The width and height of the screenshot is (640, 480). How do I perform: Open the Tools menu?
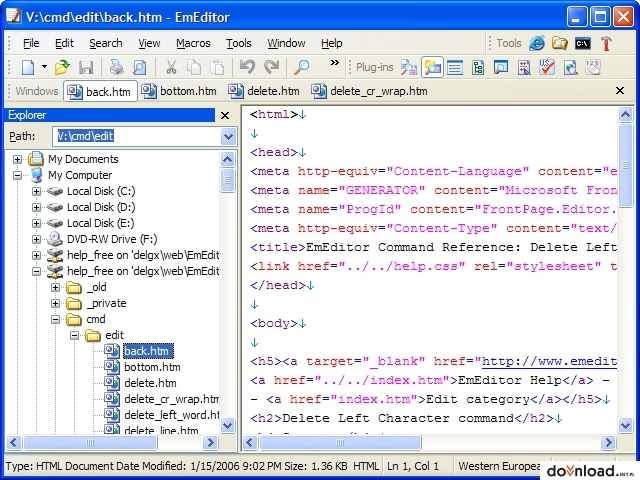pyautogui.click(x=239, y=43)
